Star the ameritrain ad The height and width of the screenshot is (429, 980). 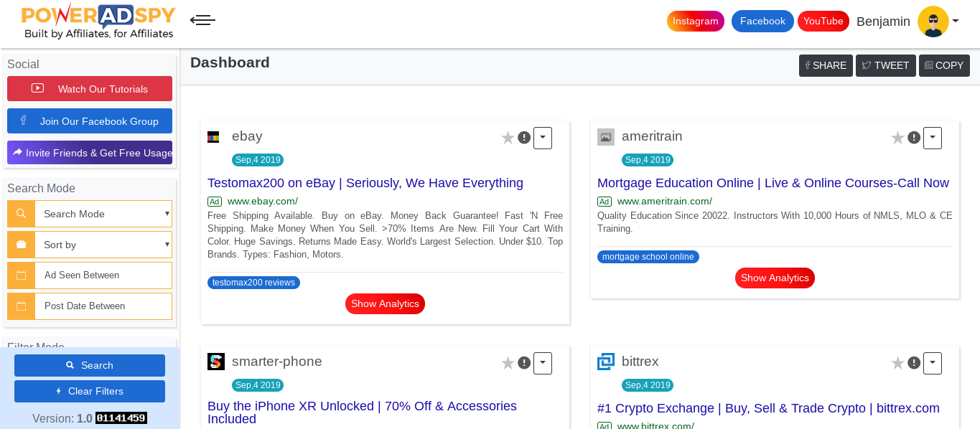click(897, 138)
